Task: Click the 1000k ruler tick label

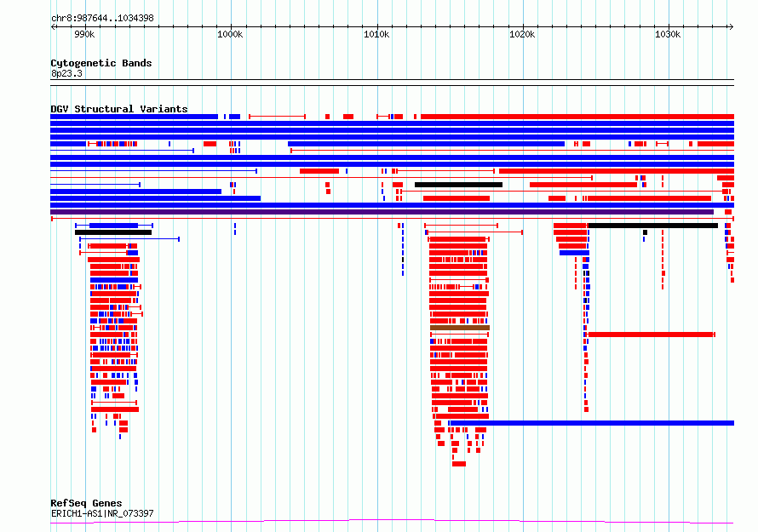Action: click(230, 34)
